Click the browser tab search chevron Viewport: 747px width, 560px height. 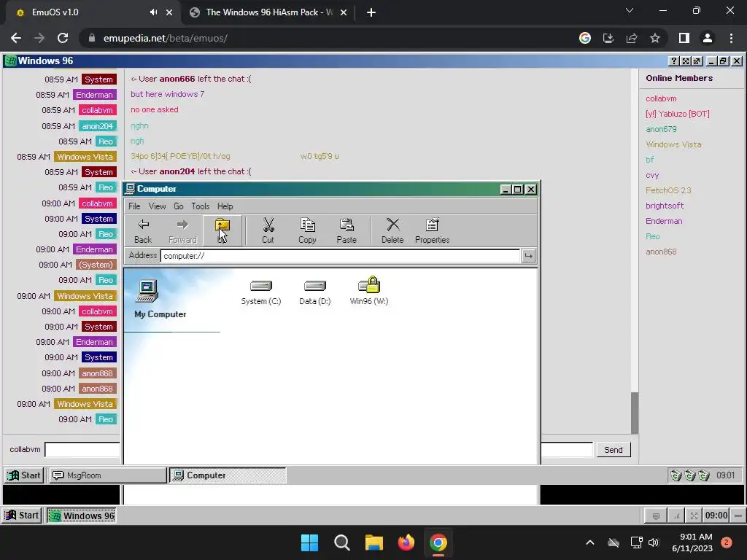point(630,10)
